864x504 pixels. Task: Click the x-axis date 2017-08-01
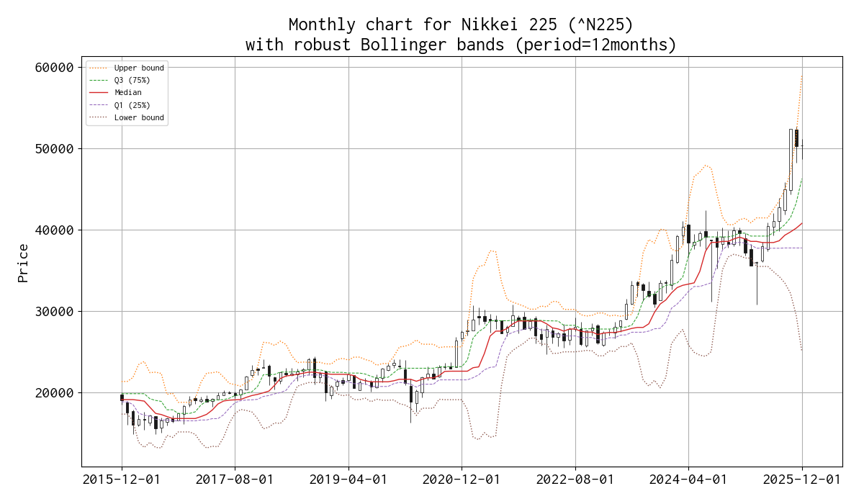coord(235,480)
